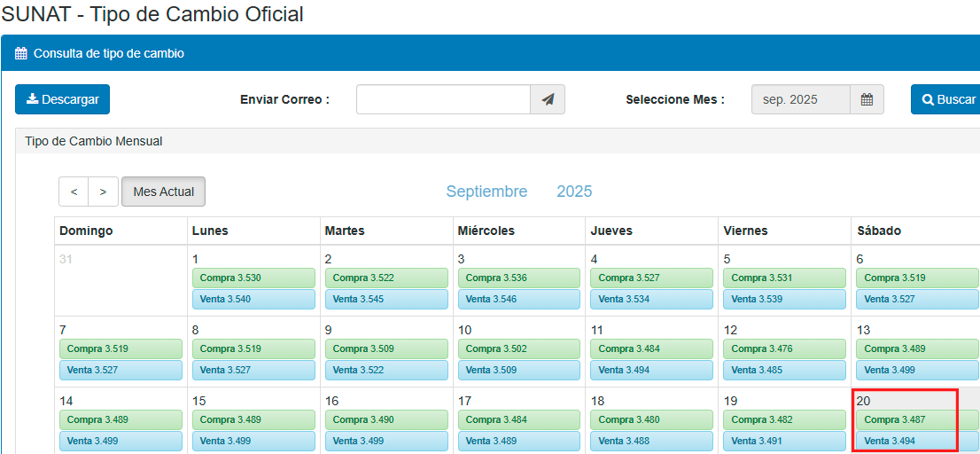Image resolution: width=980 pixels, height=454 pixels.
Task: Click Venta 3.540 on day 1
Action: (253, 300)
